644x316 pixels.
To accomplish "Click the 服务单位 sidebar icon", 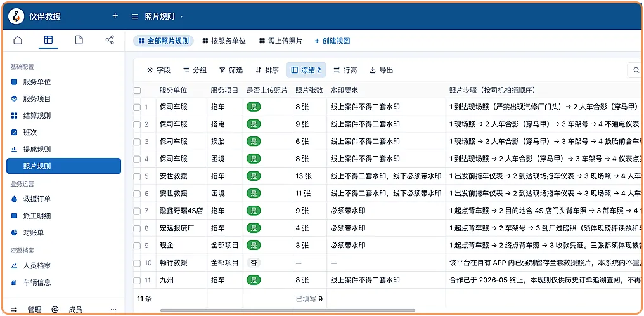I will click(15, 82).
